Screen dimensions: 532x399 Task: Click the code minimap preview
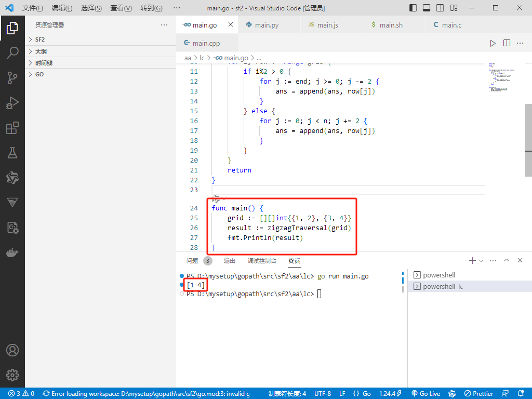[x=501, y=78]
